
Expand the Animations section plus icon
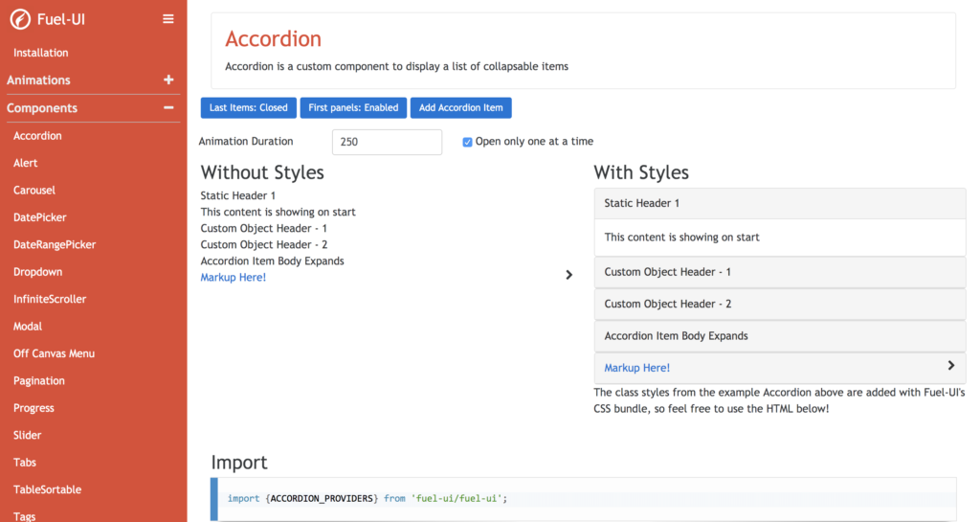[168, 80]
